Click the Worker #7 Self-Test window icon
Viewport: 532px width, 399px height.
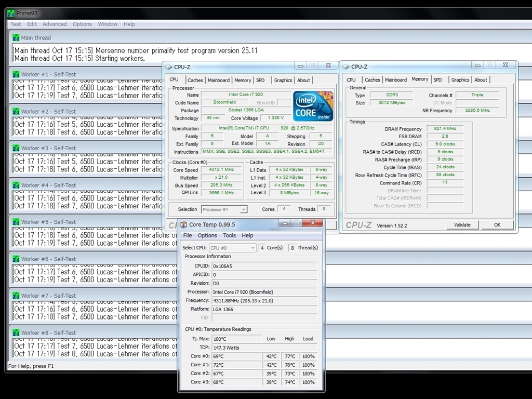(x=16, y=296)
